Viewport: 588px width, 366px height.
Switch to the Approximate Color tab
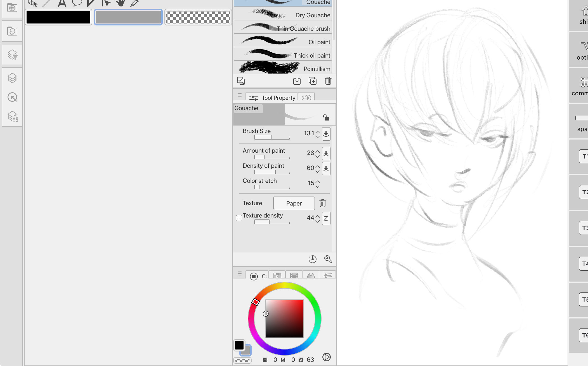click(x=311, y=276)
